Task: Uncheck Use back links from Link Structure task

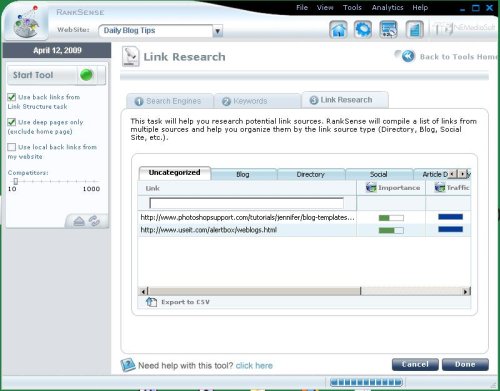Action: click(12, 97)
